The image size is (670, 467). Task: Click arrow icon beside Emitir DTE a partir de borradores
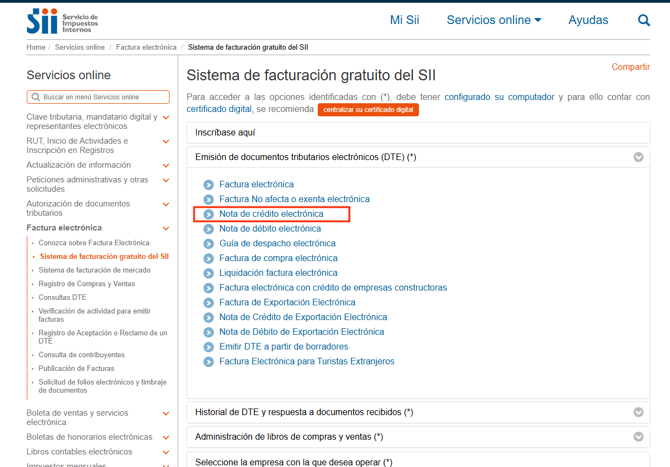point(209,347)
